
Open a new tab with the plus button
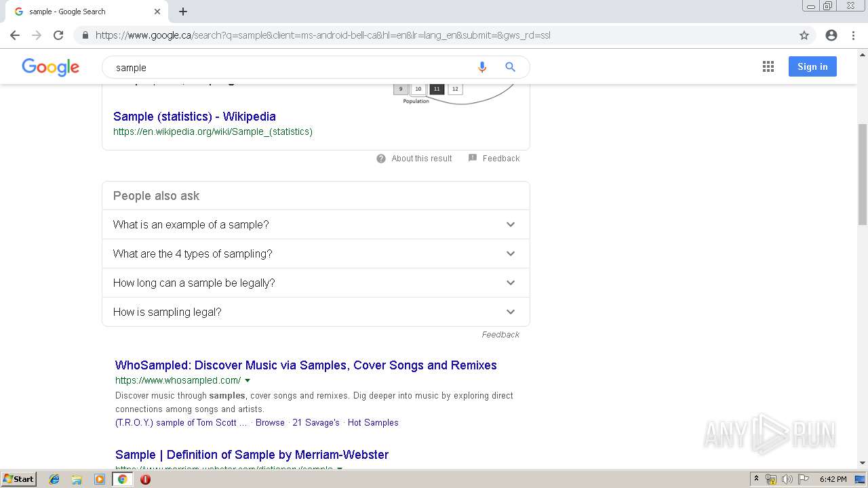[x=183, y=12]
